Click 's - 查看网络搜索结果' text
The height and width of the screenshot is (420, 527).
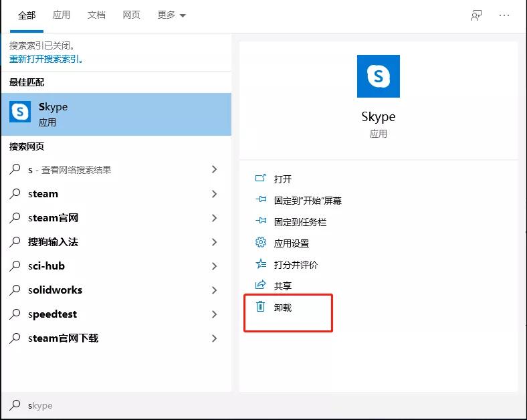click(70, 170)
